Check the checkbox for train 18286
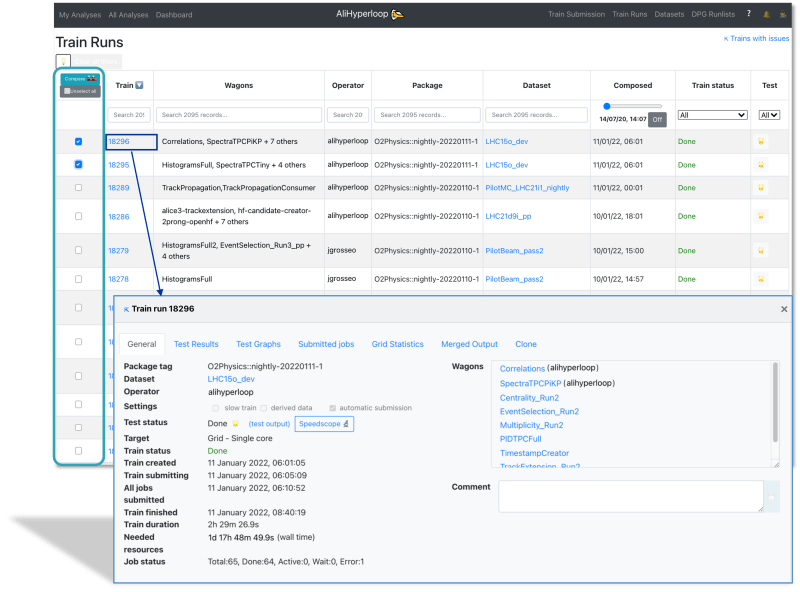Viewport: 800px width, 592px height. (x=78, y=216)
